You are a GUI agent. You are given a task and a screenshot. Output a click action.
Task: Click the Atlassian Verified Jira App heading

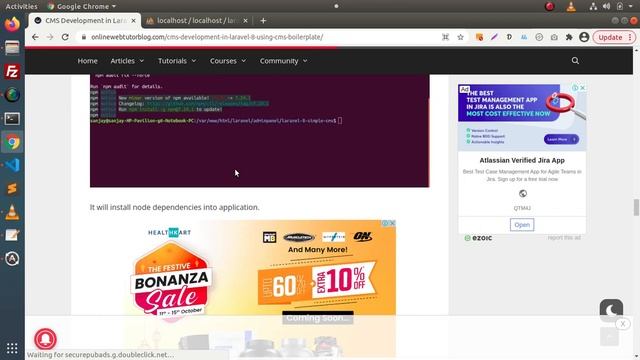[x=522, y=160]
